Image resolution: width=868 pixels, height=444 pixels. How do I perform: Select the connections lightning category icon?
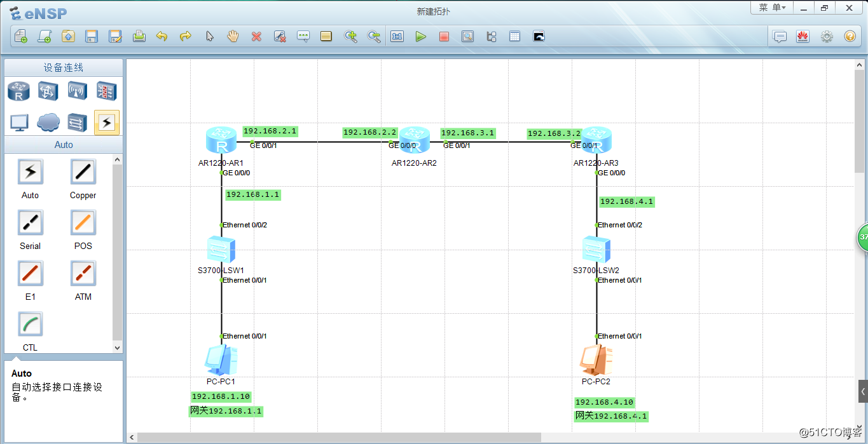coord(106,122)
